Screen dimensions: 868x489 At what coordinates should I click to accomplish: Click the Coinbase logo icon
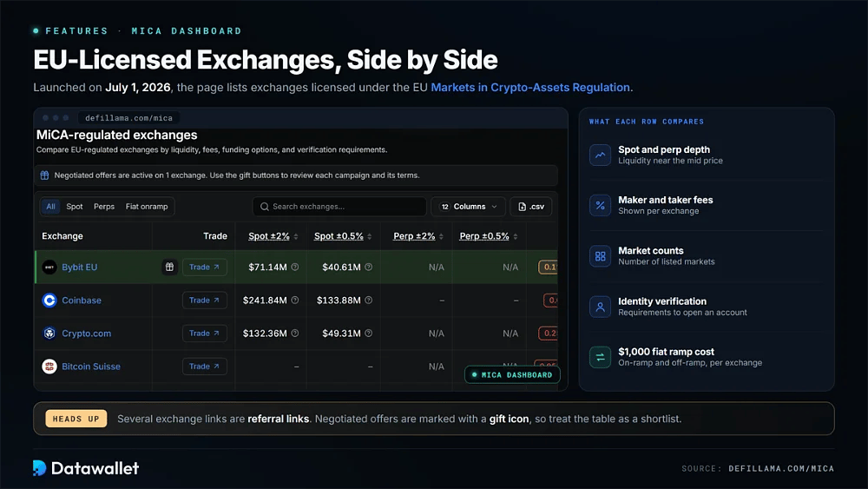[49, 301]
